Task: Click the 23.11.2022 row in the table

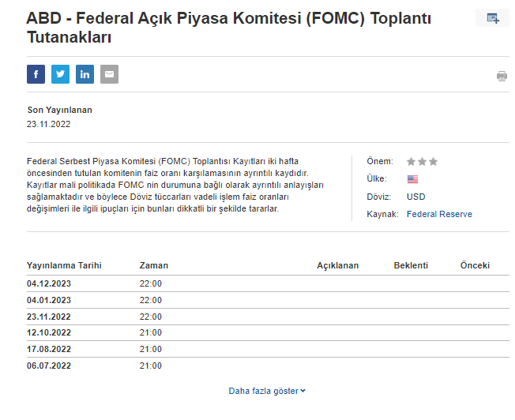Action: click(x=49, y=317)
